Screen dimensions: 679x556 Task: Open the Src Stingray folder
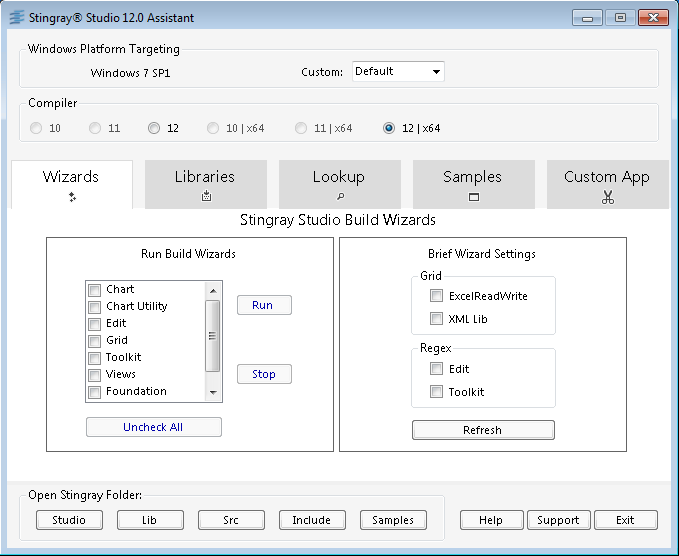[x=231, y=520]
